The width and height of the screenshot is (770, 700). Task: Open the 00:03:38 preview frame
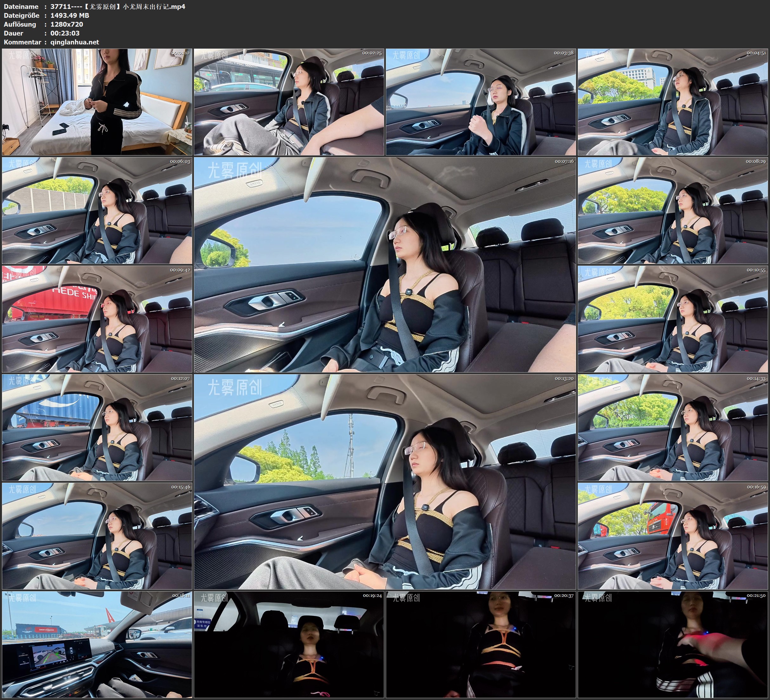480,102
